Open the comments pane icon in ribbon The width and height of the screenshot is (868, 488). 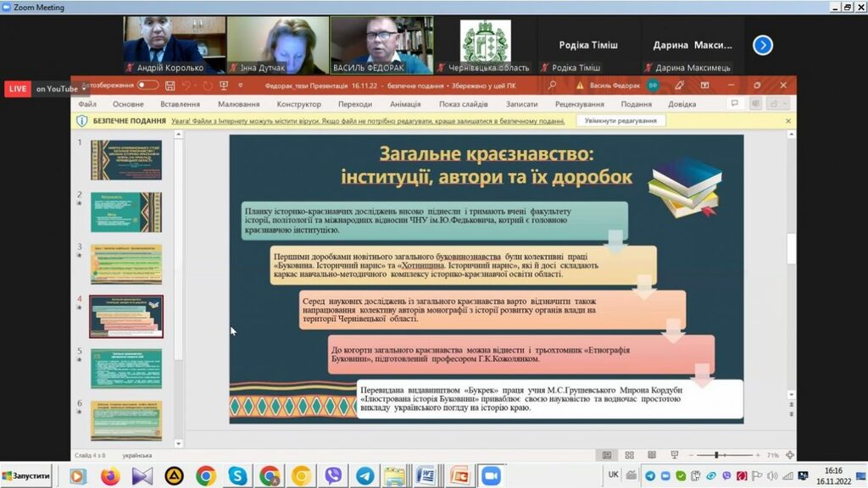click(734, 104)
